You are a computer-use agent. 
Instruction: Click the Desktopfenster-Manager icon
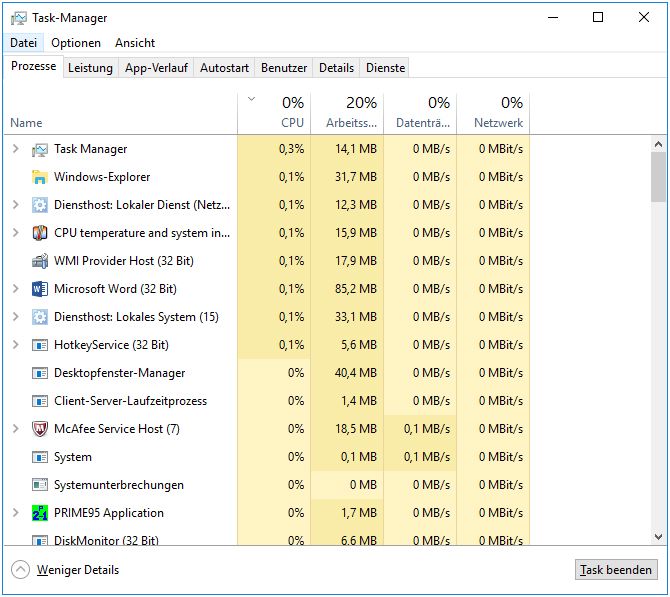(x=40, y=373)
